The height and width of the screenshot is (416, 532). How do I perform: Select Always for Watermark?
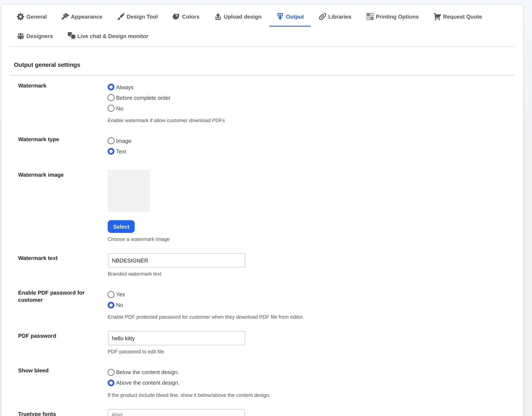click(x=111, y=87)
